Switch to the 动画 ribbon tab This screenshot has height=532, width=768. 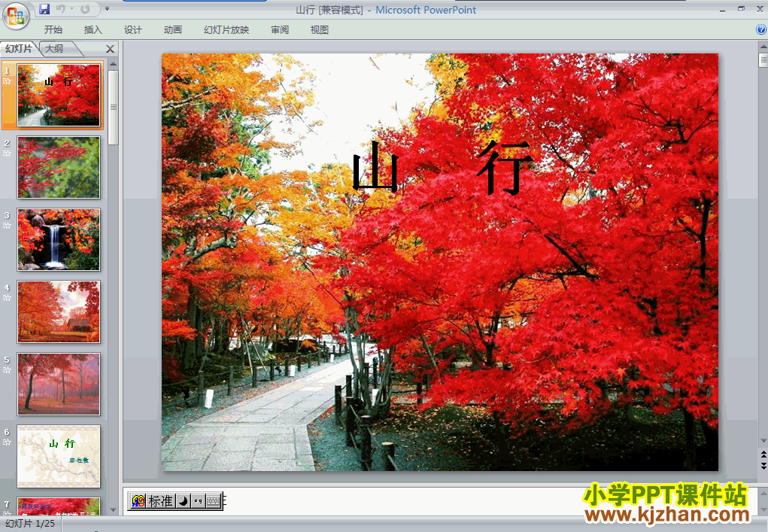pyautogui.click(x=173, y=30)
